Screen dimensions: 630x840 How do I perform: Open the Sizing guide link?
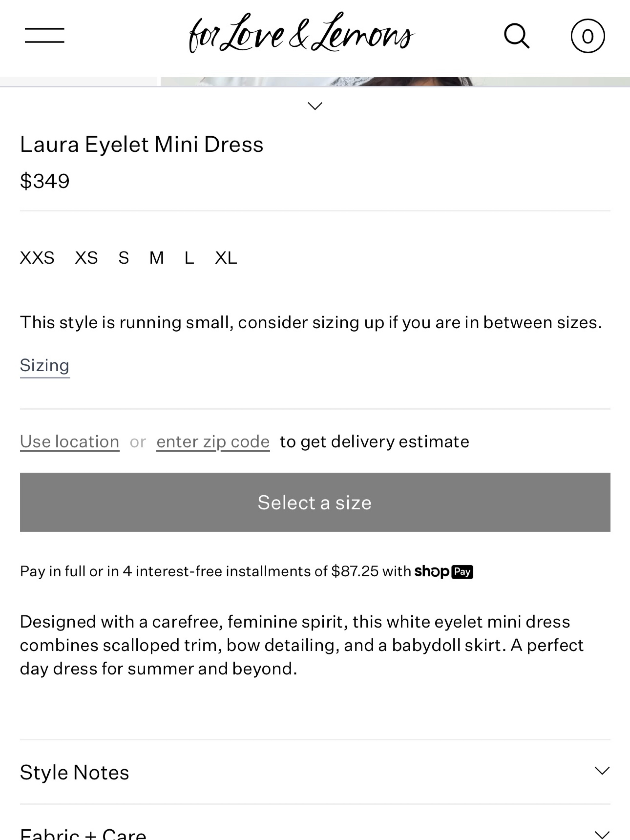point(45,366)
